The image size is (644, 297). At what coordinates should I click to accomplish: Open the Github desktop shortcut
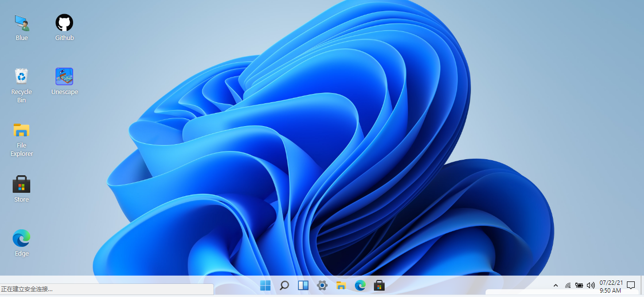64,22
